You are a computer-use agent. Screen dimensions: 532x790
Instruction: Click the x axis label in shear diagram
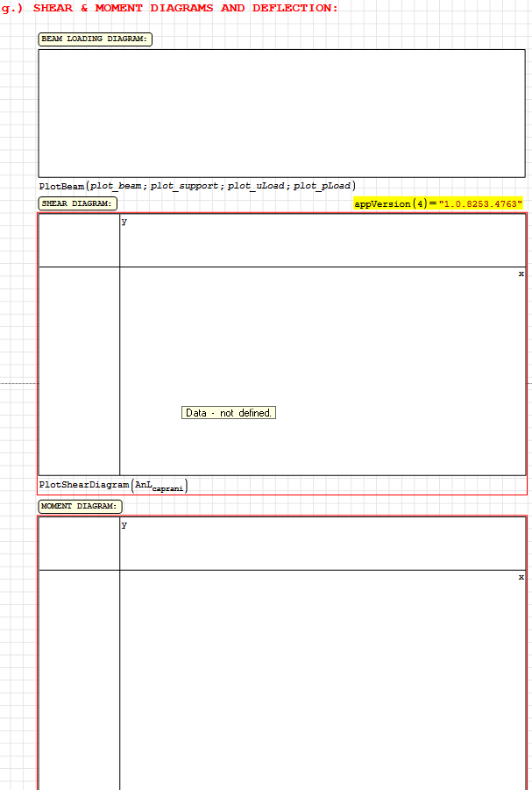point(521,274)
